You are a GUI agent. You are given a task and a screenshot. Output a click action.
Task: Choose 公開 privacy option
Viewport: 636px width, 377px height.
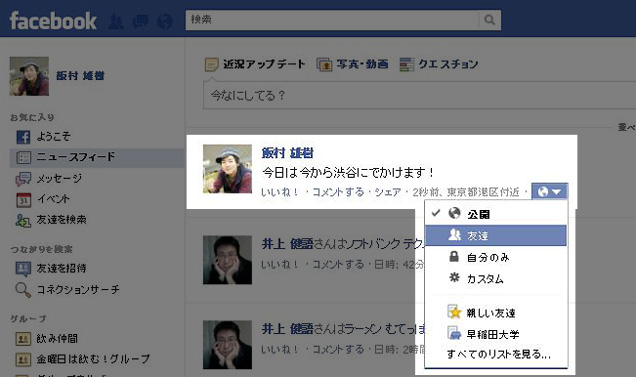(496, 214)
